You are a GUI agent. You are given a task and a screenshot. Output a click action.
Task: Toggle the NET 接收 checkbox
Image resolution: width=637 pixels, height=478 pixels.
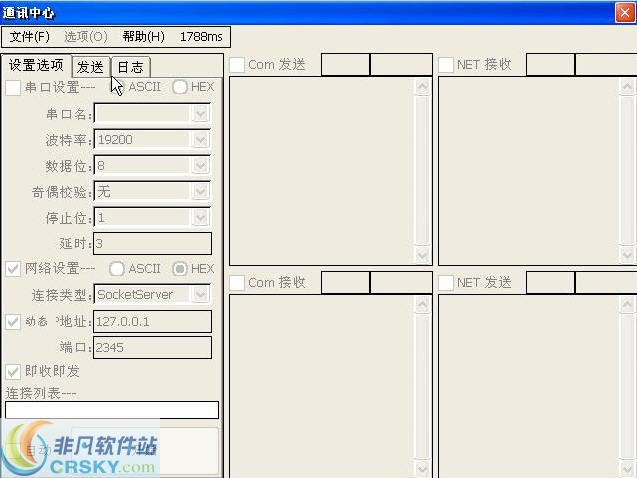pos(446,65)
